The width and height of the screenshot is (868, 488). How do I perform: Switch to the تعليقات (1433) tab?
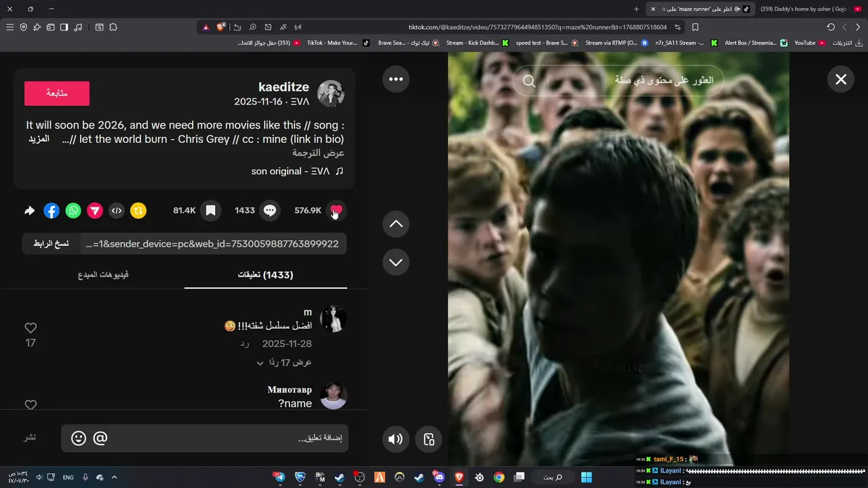tap(266, 274)
